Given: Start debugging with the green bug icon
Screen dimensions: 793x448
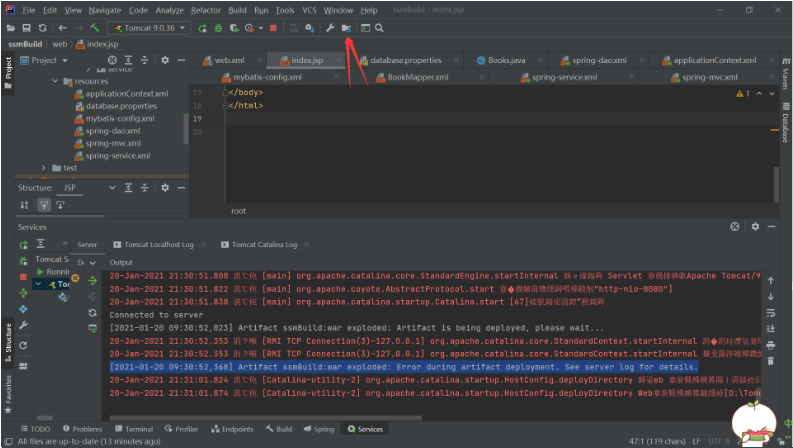Looking at the screenshot, I should pos(218,28).
